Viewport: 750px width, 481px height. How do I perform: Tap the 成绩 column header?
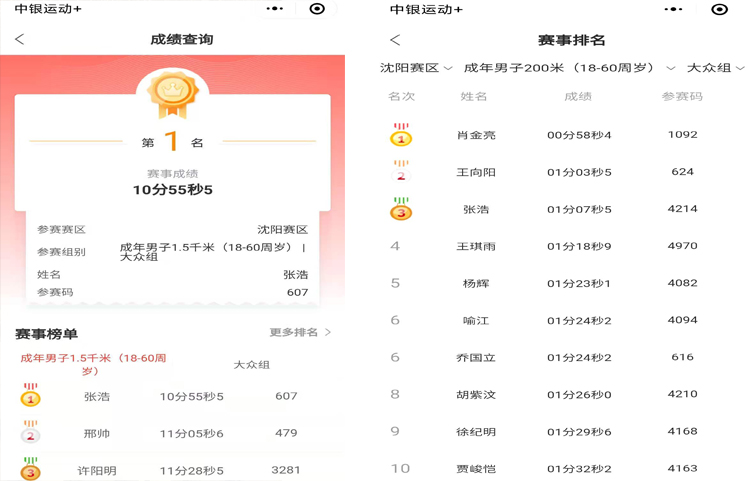click(578, 97)
